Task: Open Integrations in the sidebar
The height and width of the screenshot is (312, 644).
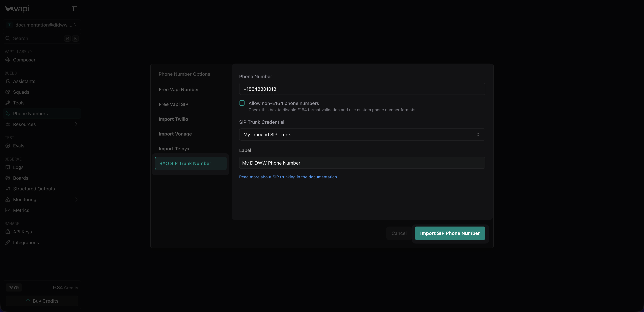Action: point(42,243)
